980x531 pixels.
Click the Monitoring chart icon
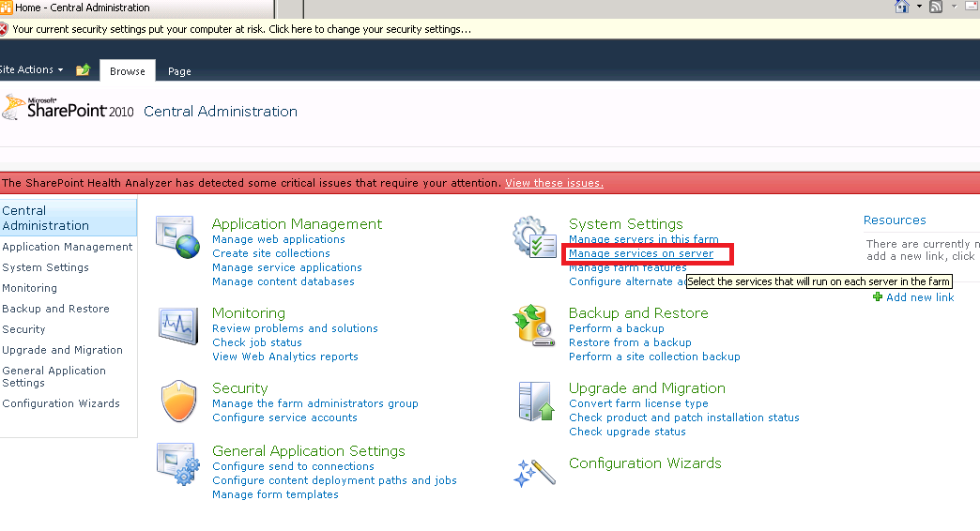[x=178, y=326]
